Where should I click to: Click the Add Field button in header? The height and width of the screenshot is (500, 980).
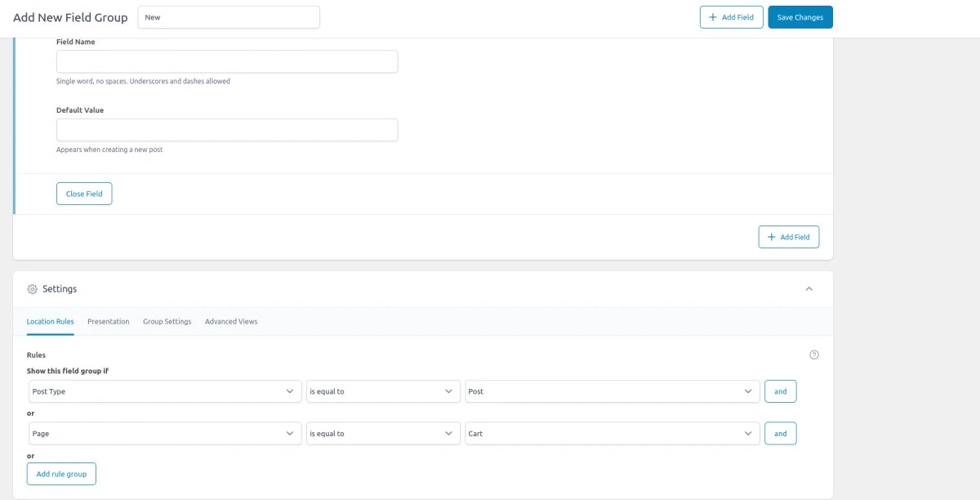[x=732, y=17]
